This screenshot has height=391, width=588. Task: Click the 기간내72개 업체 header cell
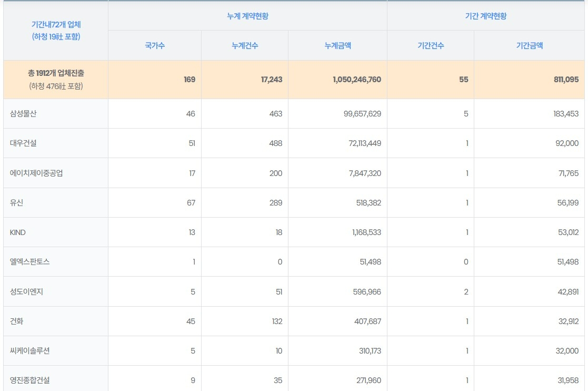pyautogui.click(x=56, y=30)
